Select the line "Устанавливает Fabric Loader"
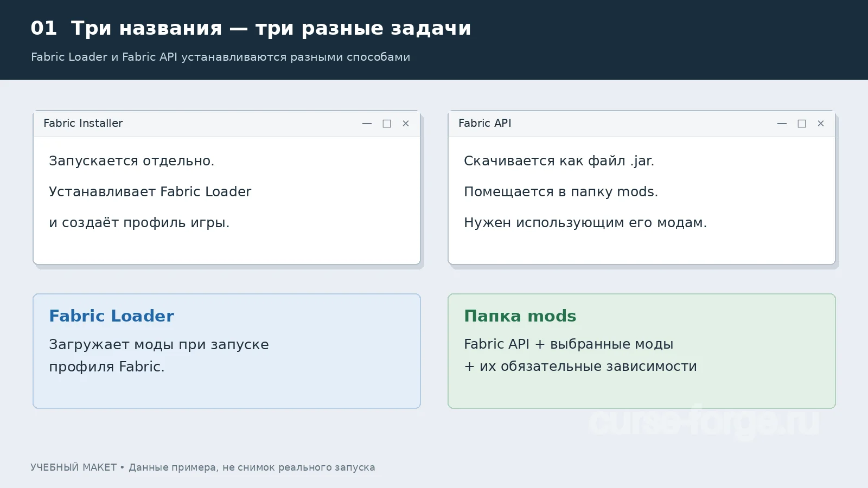Screen dimensions: 868x488 [150, 192]
